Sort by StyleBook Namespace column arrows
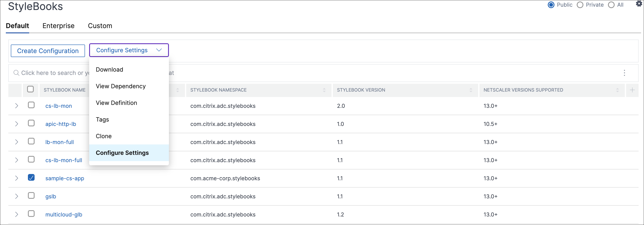The height and width of the screenshot is (225, 644). point(324,90)
